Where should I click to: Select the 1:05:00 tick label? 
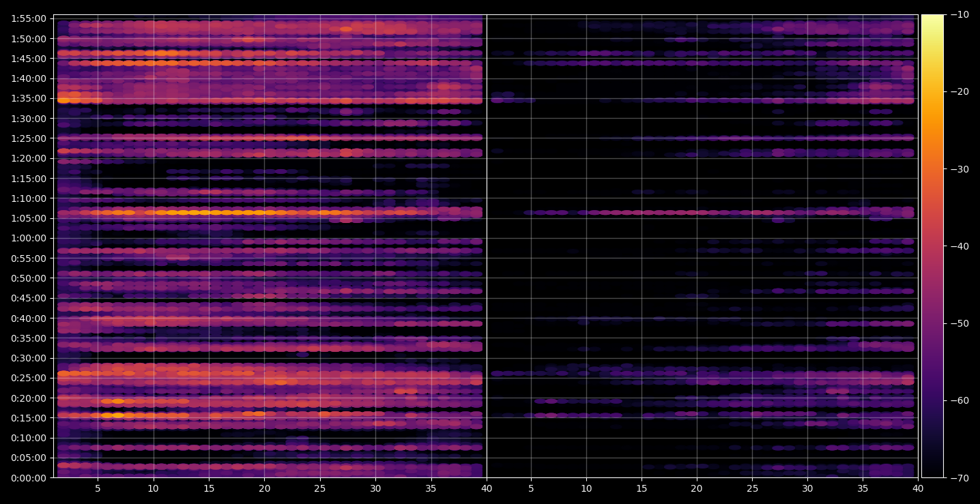(x=29, y=218)
